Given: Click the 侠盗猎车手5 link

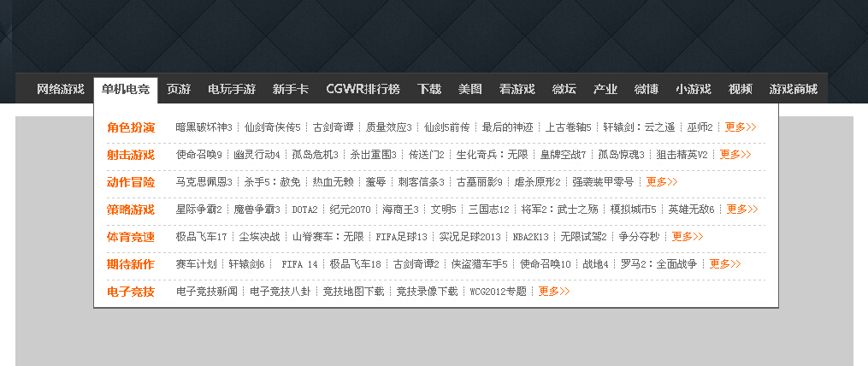Looking at the screenshot, I should 480,264.
